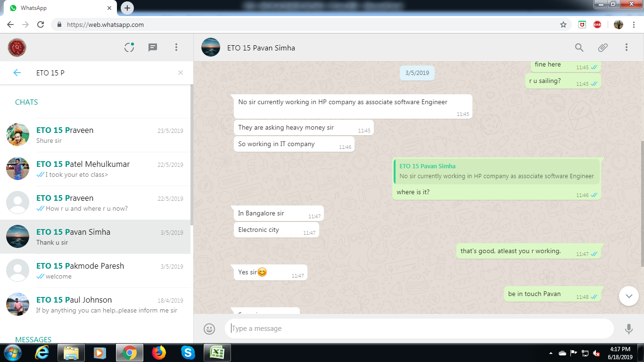Click message 'In Bangalore sir'
Image resolution: width=644 pixels, height=362 pixels.
tap(279, 214)
